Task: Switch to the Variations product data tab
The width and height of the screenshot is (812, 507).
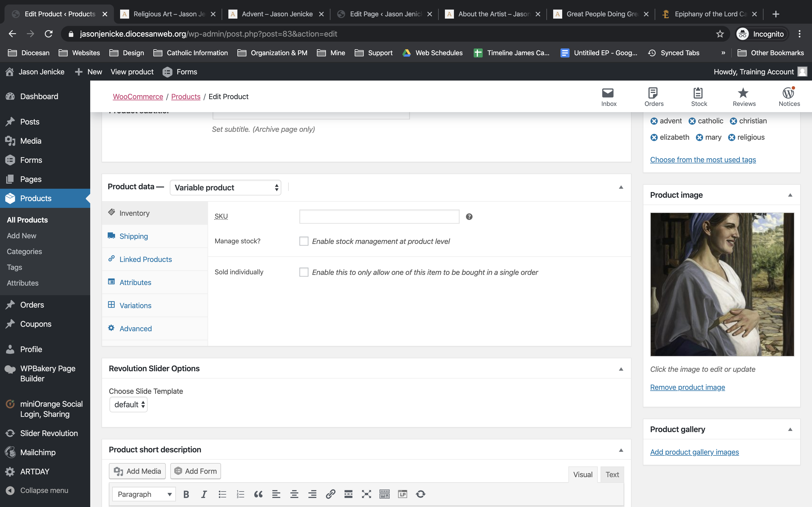Action: pyautogui.click(x=135, y=306)
